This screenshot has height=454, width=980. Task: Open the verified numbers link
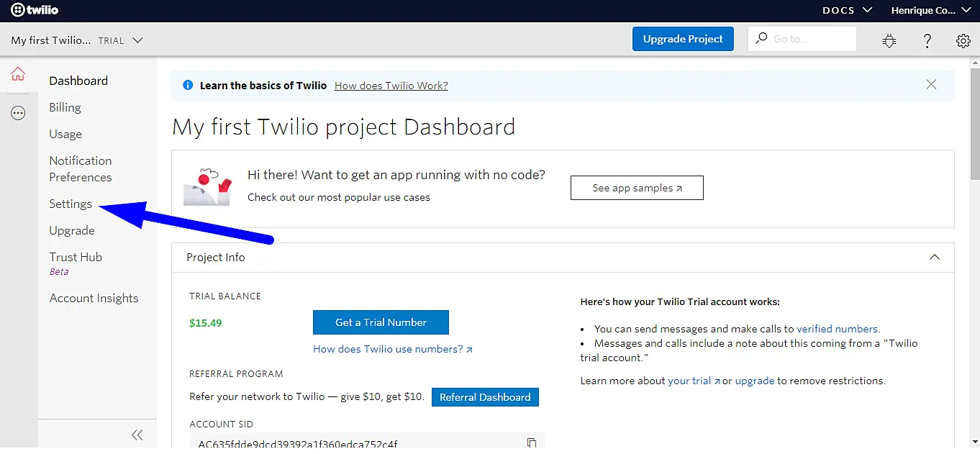(x=838, y=329)
